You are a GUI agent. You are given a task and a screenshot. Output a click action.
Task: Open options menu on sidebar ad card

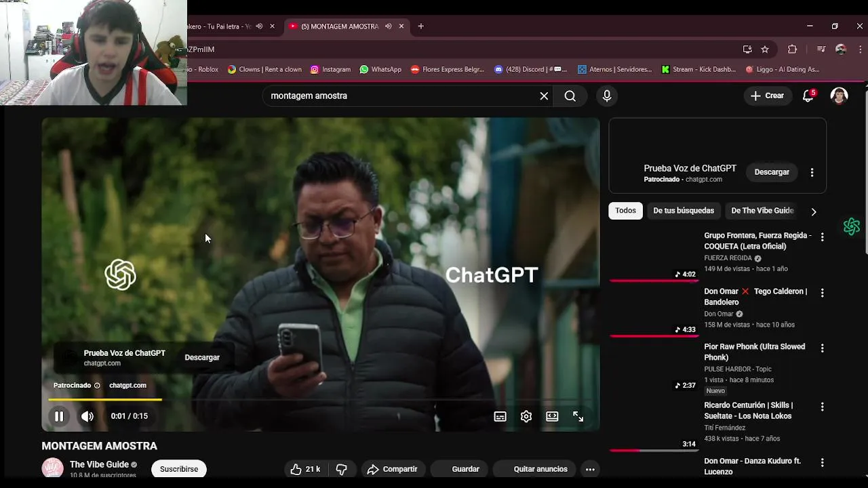812,172
